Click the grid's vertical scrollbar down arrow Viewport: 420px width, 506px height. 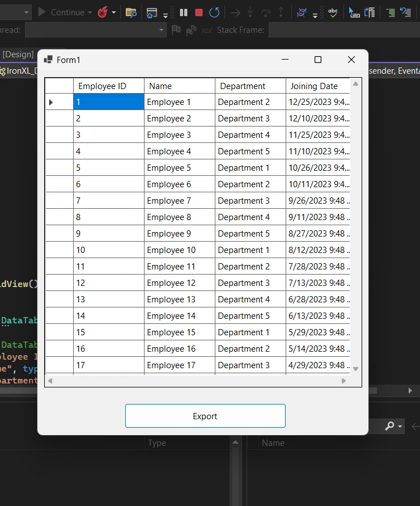[356, 369]
